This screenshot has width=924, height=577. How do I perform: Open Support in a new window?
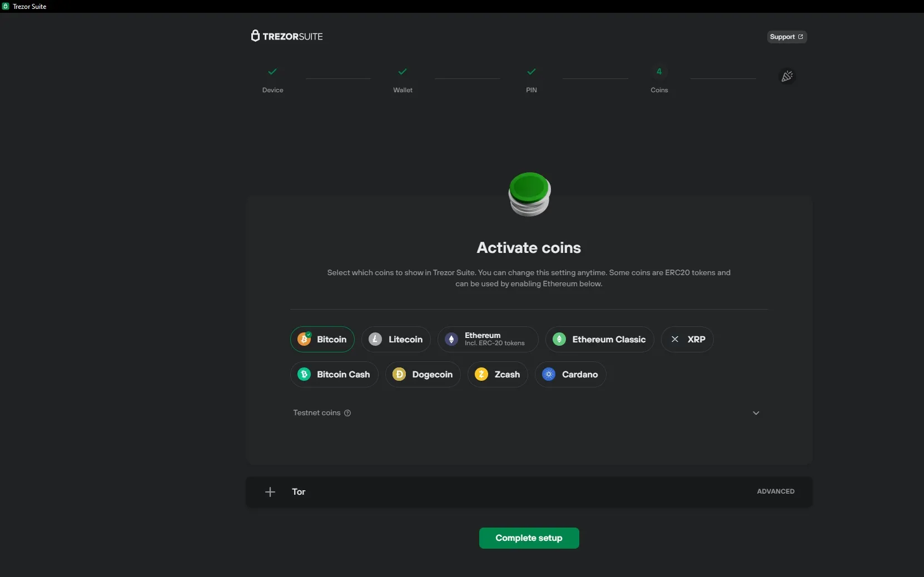pyautogui.click(x=787, y=37)
